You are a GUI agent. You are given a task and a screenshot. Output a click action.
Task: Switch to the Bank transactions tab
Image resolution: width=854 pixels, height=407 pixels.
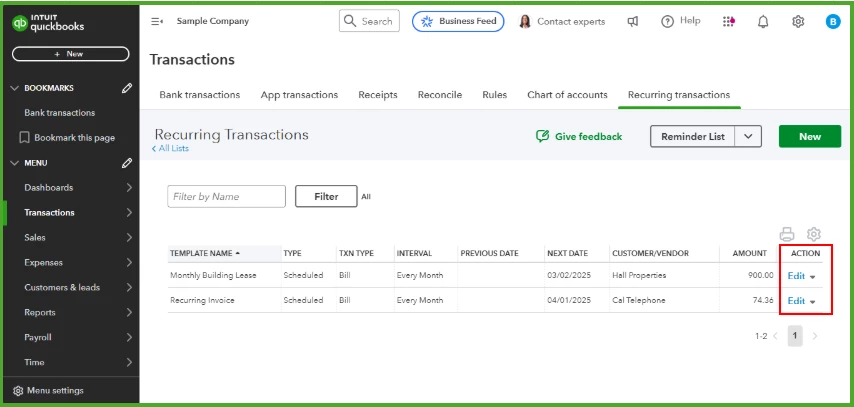(199, 95)
